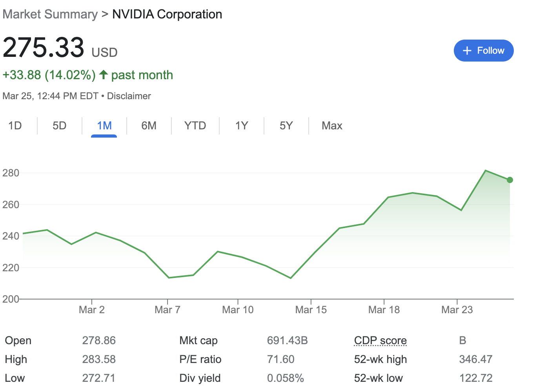Switch chart to 1D range
The height and width of the screenshot is (392, 546).
point(15,126)
